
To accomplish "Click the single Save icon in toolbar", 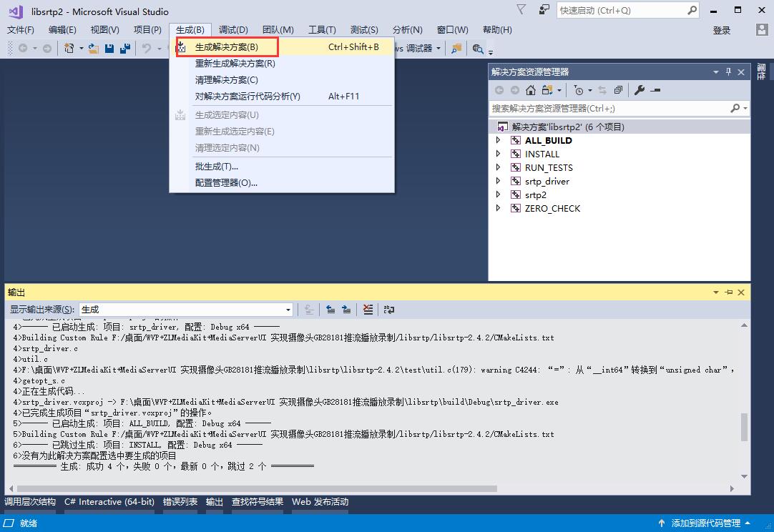I will (109, 49).
